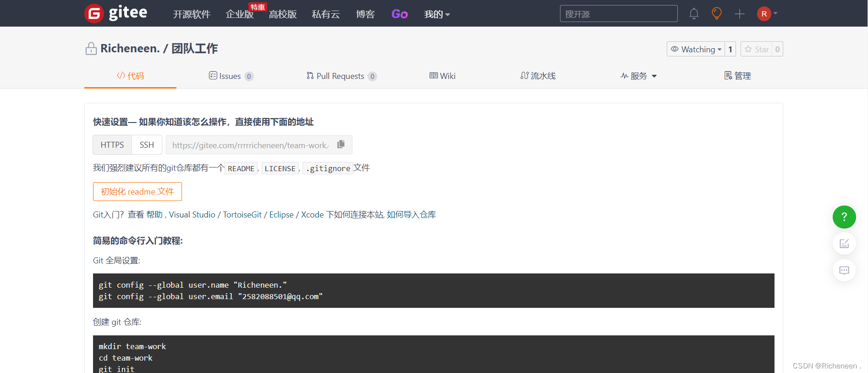Image resolution: width=868 pixels, height=373 pixels.
Task: Open the Eclipse link
Action: click(281, 214)
